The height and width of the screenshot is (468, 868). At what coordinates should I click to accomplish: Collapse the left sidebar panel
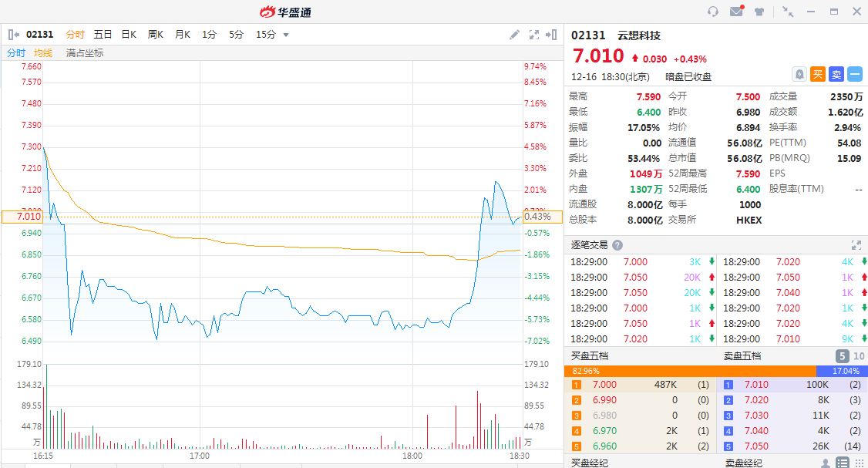[13, 35]
